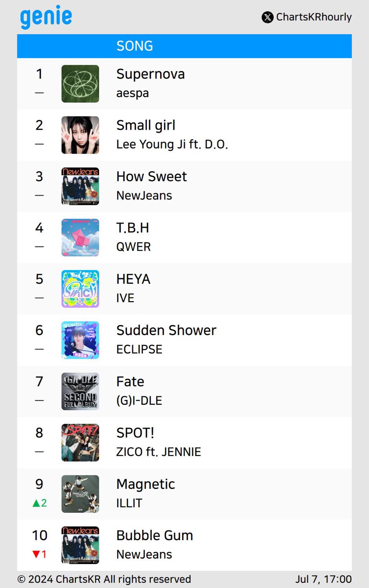Click the Small girl album artwork
This screenshot has height=588, width=369.
pos(80,135)
